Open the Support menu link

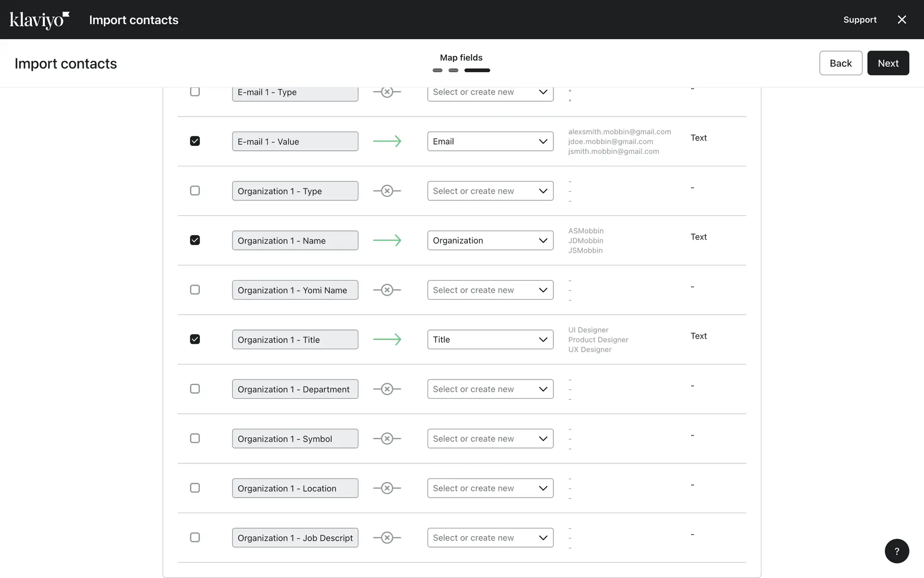tap(860, 20)
